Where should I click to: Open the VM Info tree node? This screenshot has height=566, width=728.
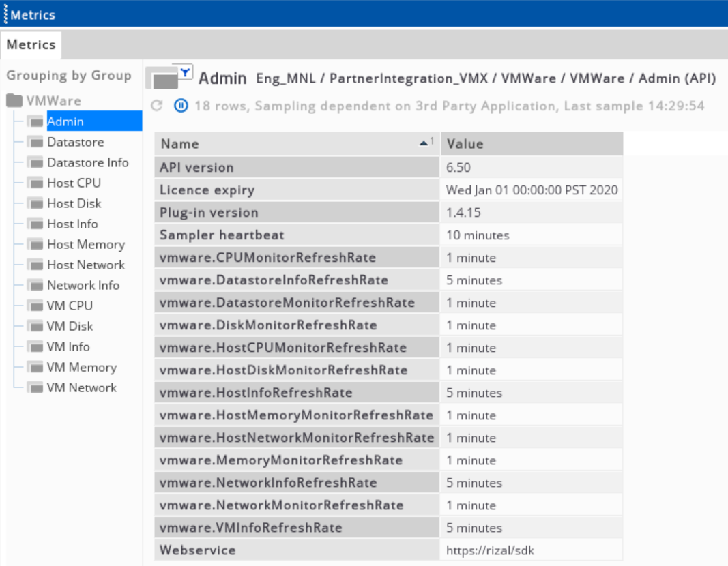click(x=68, y=346)
